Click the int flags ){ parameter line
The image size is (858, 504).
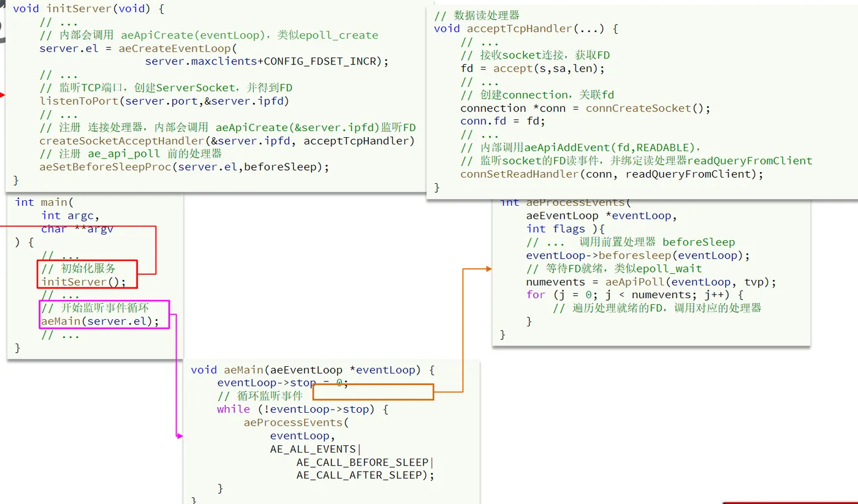click(565, 229)
